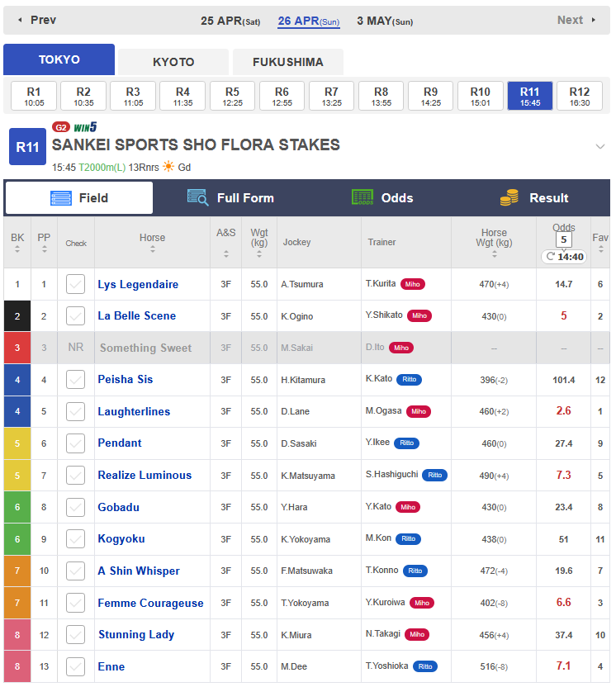Tick the check box for Enne
This screenshot has width=616, height=687.
pyautogui.click(x=75, y=666)
